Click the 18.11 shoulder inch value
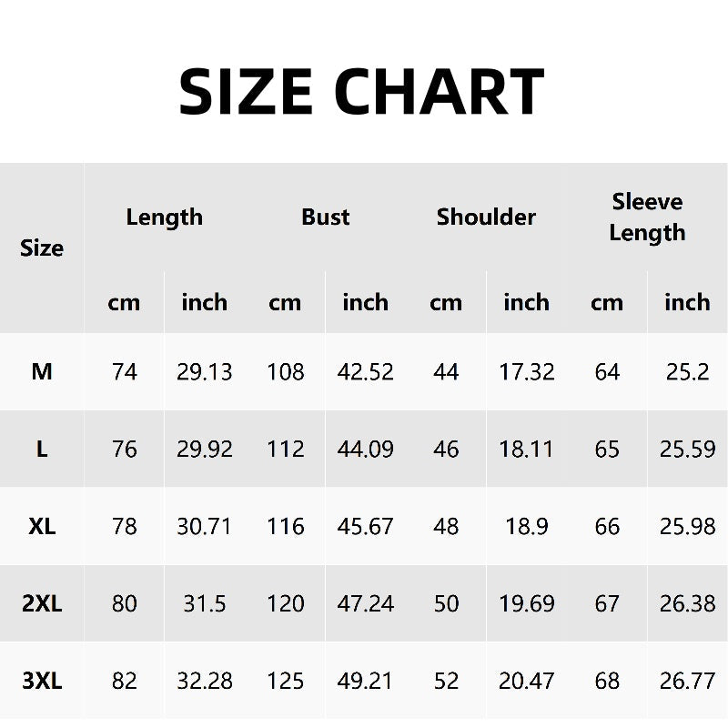Viewport: 728px width, 728px height. [526, 449]
